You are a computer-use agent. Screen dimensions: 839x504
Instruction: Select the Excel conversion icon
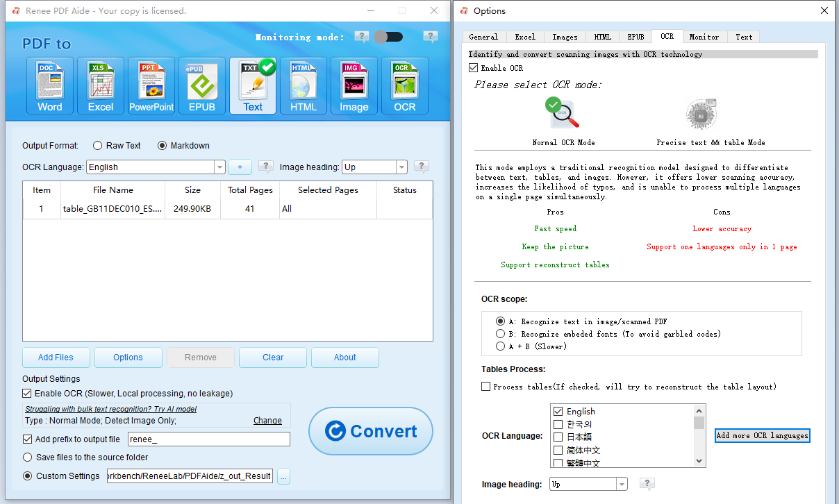[x=100, y=85]
